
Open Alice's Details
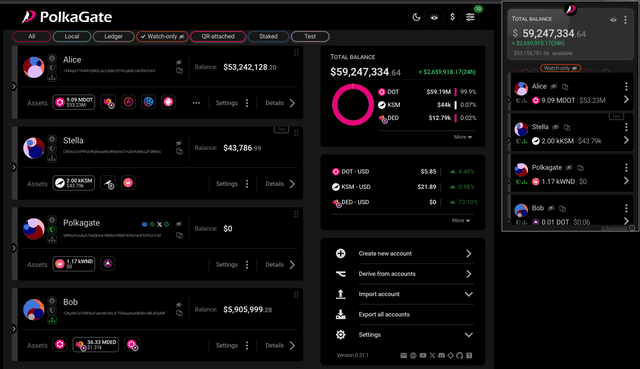pyautogui.click(x=280, y=103)
